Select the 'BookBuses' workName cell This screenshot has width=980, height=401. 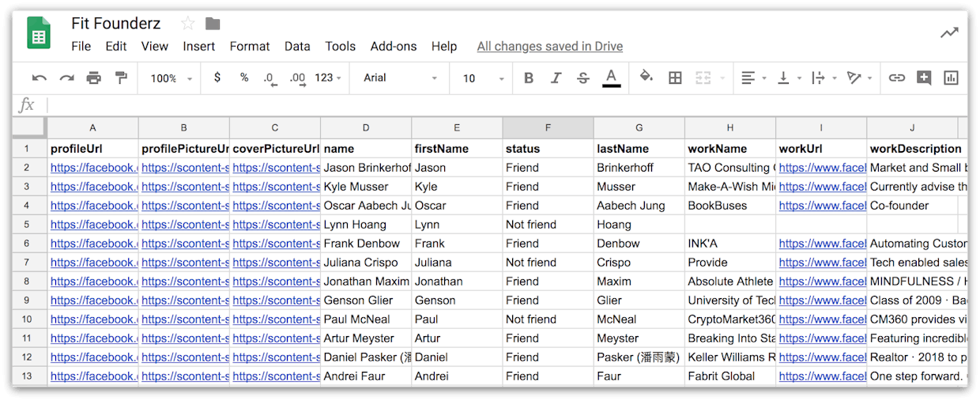point(730,206)
